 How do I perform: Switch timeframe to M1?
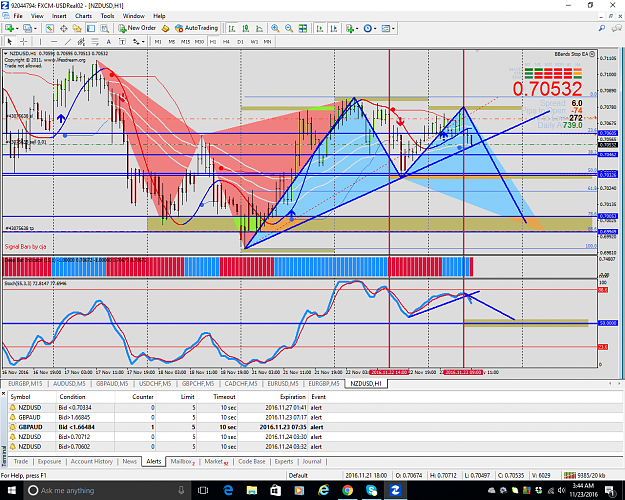158,41
